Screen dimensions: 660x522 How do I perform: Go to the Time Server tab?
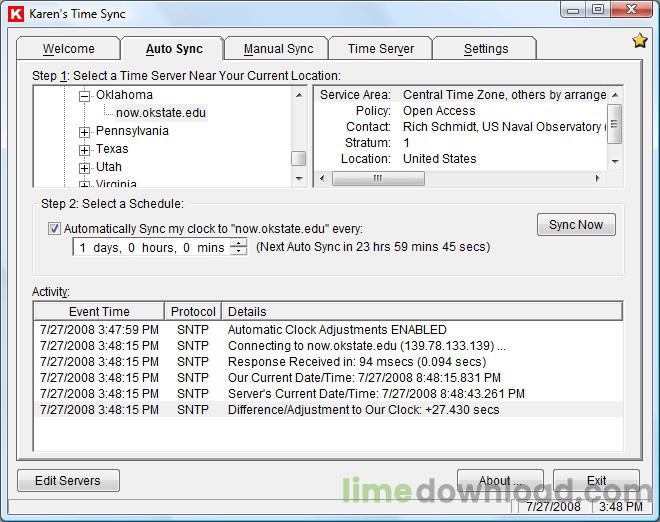pos(381,49)
